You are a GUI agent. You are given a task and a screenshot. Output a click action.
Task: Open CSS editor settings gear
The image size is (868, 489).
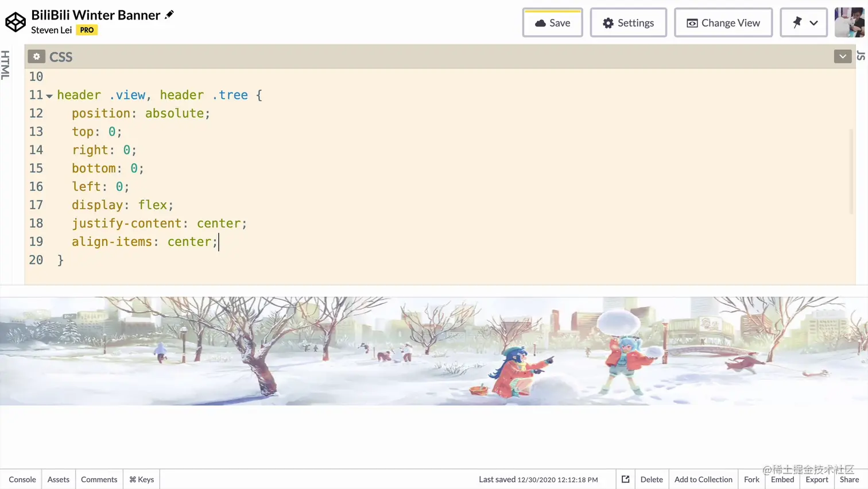(36, 56)
